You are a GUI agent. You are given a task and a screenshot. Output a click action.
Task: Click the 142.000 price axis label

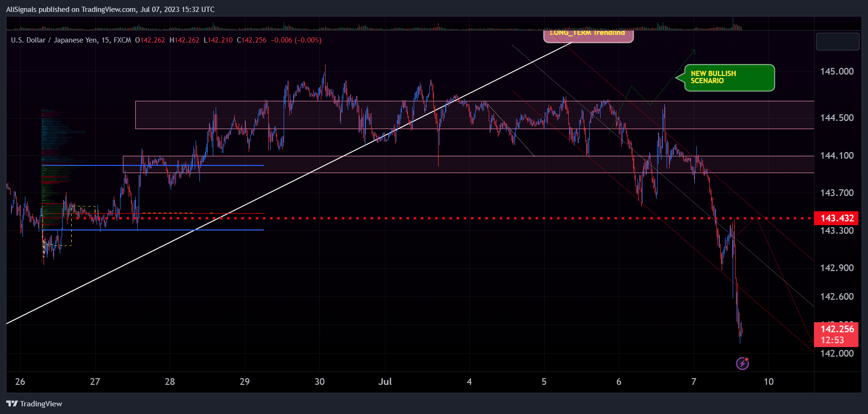(837, 353)
